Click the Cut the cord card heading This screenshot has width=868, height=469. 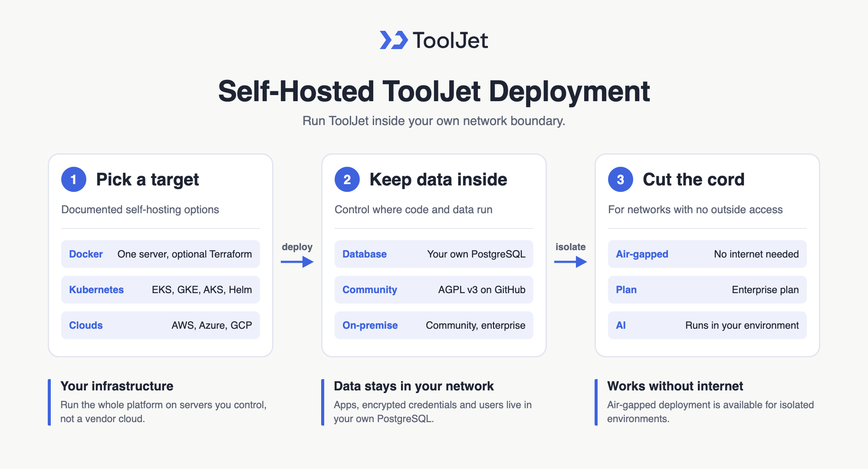[694, 179]
